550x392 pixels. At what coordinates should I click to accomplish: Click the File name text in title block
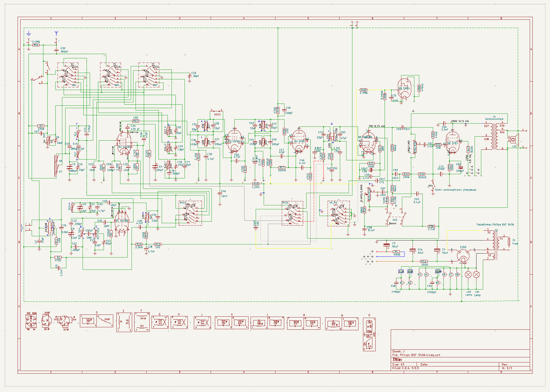coord(416,355)
